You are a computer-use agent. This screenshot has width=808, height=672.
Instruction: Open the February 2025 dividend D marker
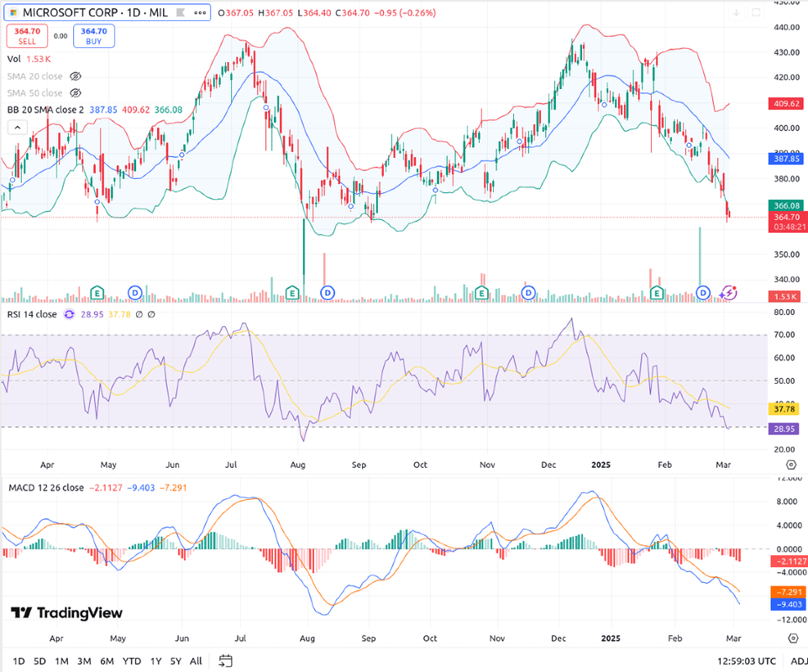703,293
